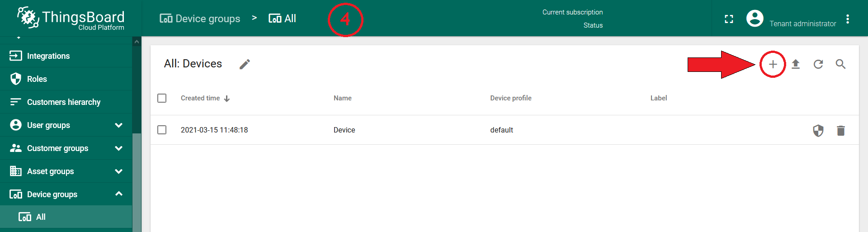The image size is (868, 232).
Task: Sort by Created time column header
Action: (200, 98)
